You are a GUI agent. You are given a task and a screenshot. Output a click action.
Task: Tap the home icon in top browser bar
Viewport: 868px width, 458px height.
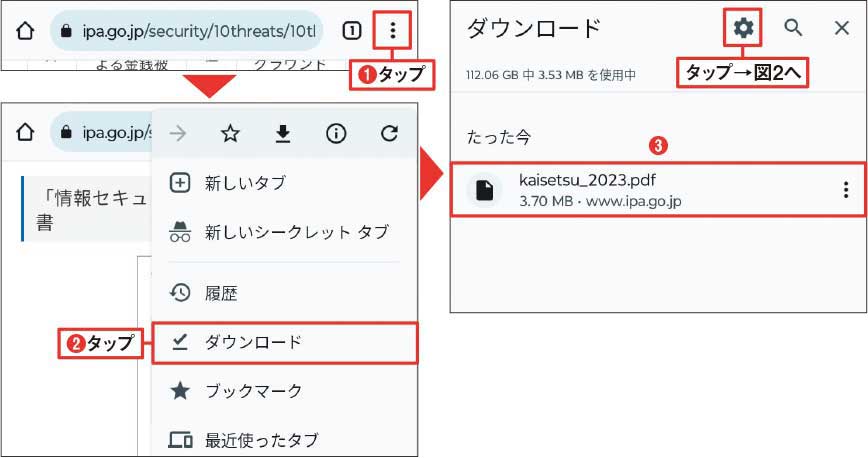click(x=25, y=31)
